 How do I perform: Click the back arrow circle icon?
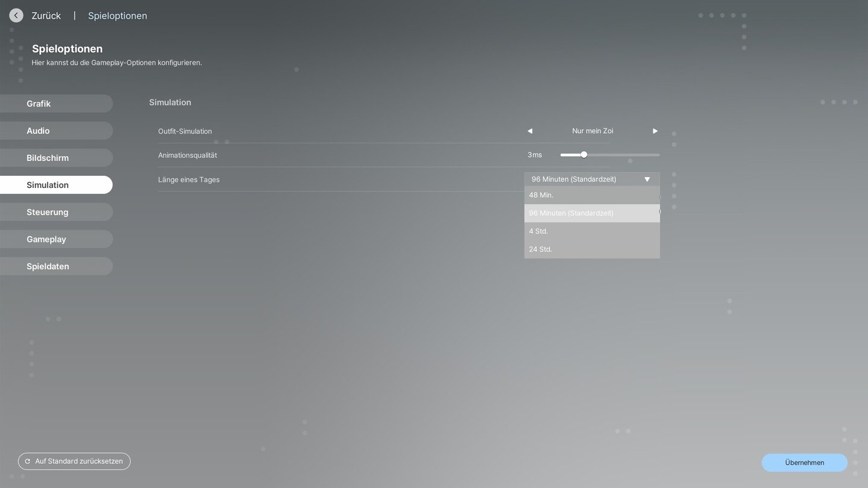point(16,16)
